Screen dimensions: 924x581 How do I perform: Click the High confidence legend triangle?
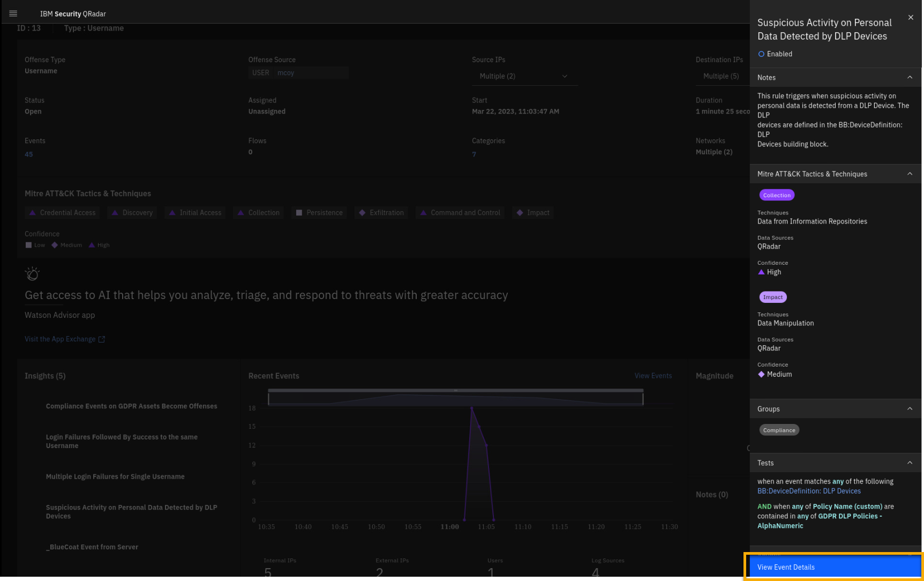click(x=92, y=245)
